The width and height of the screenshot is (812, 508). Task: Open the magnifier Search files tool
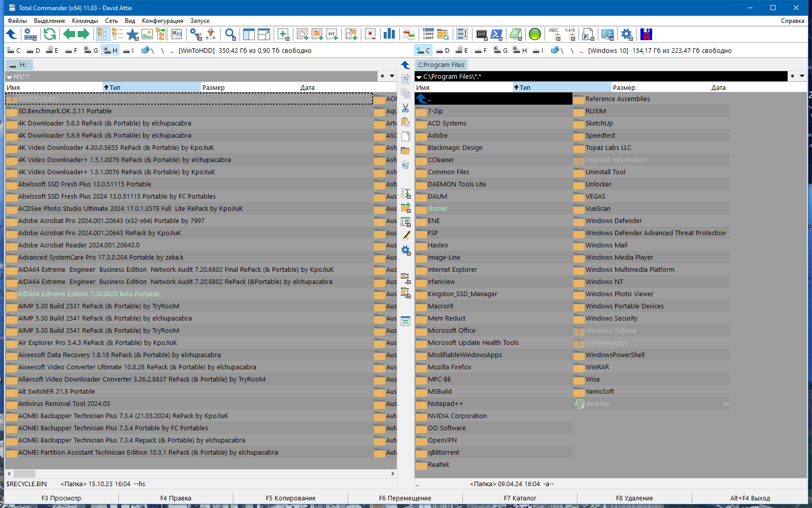tap(230, 35)
